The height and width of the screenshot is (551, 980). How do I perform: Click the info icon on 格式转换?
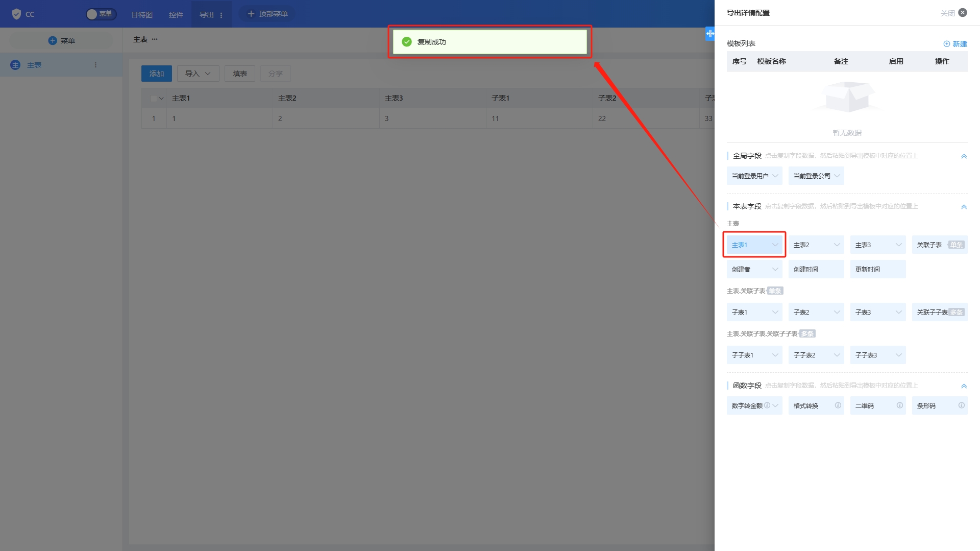coord(838,405)
